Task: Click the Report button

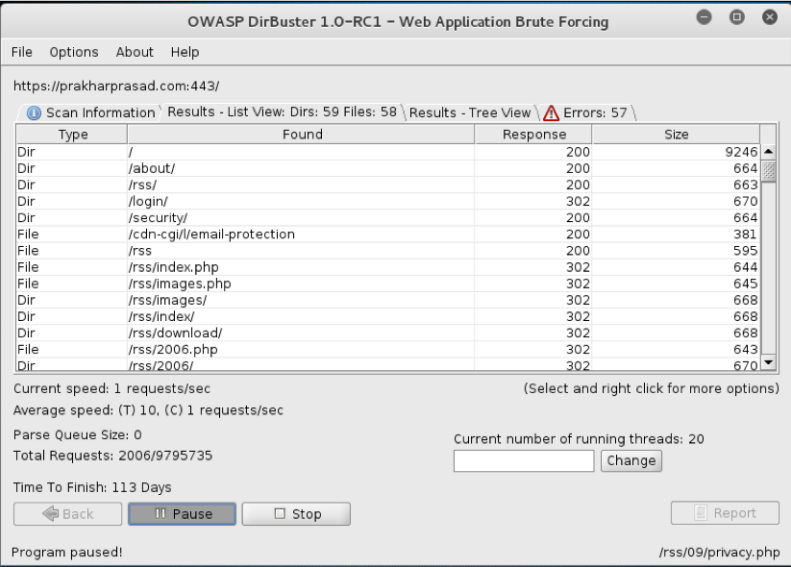Action: click(725, 513)
